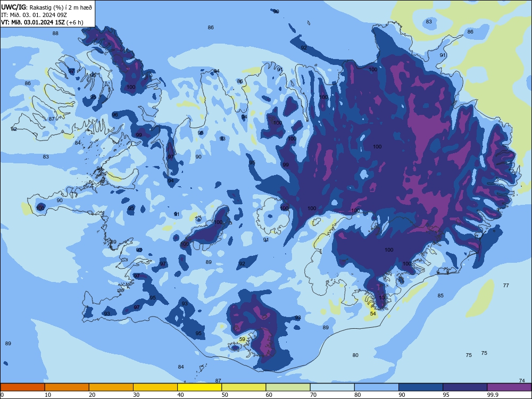Click the legend tick label '50'
The width and height of the screenshot is (532, 399).
(225, 395)
